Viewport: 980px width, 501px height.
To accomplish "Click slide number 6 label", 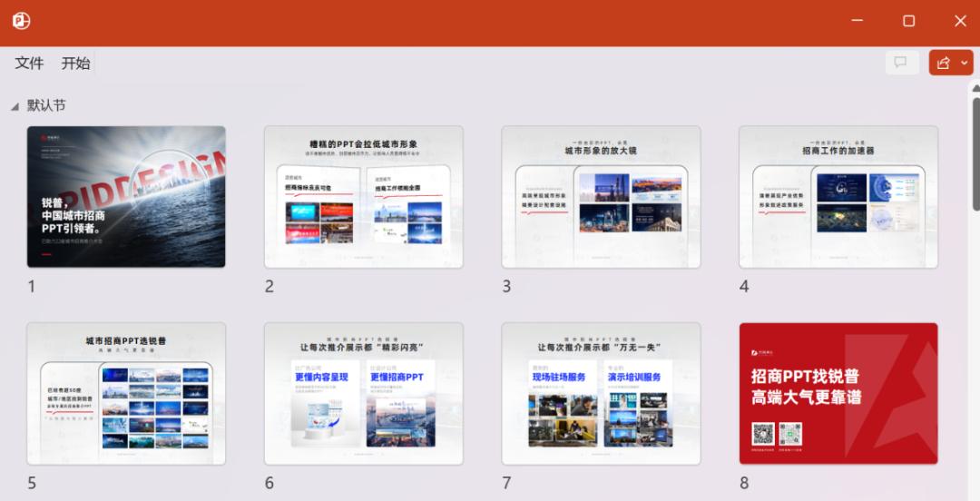I will click(x=269, y=483).
